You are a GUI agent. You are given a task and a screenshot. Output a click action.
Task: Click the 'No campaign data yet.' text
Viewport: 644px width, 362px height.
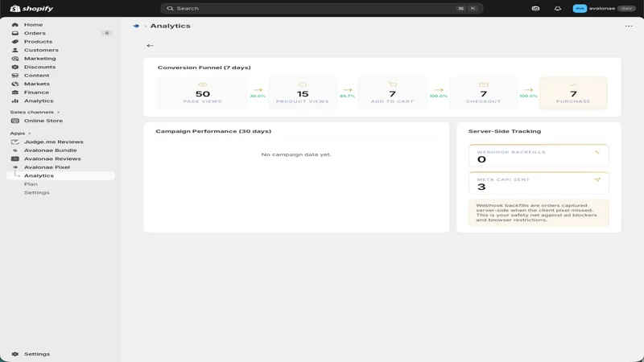[x=296, y=154]
